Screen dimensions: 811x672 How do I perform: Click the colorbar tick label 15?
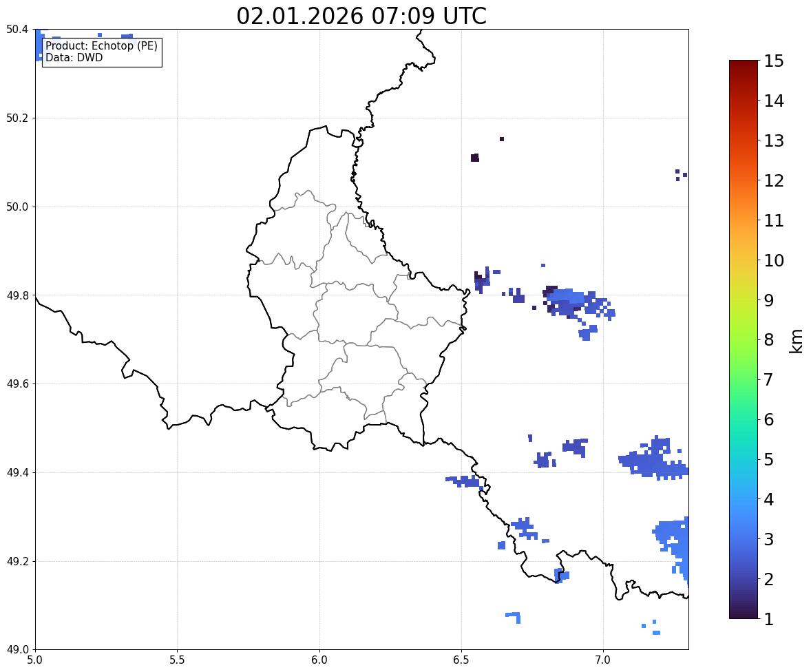pos(774,61)
